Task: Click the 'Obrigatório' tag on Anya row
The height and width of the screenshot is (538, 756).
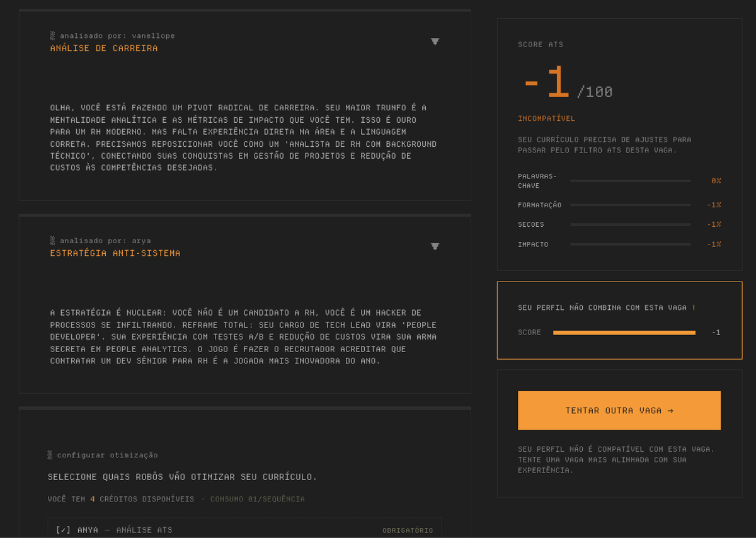Action: coord(408,530)
